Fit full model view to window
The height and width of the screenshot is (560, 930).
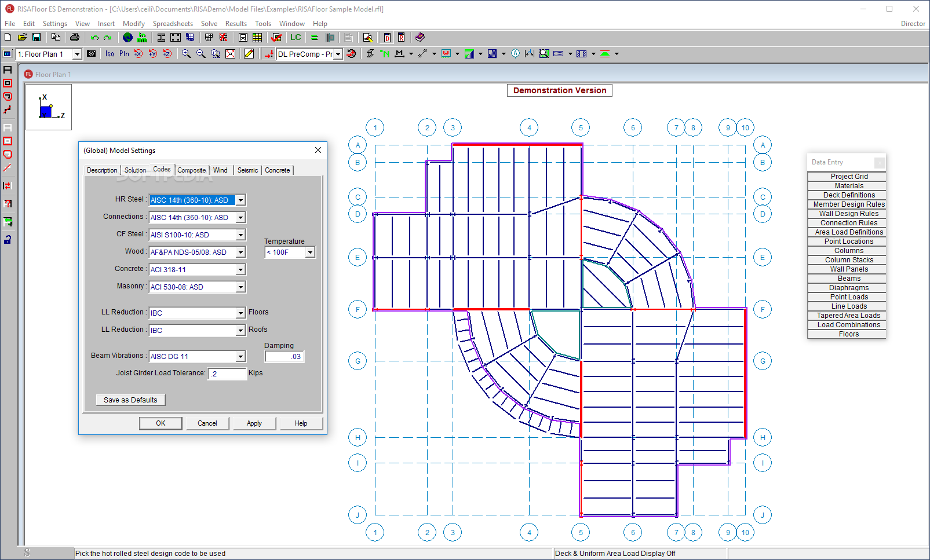tap(230, 53)
